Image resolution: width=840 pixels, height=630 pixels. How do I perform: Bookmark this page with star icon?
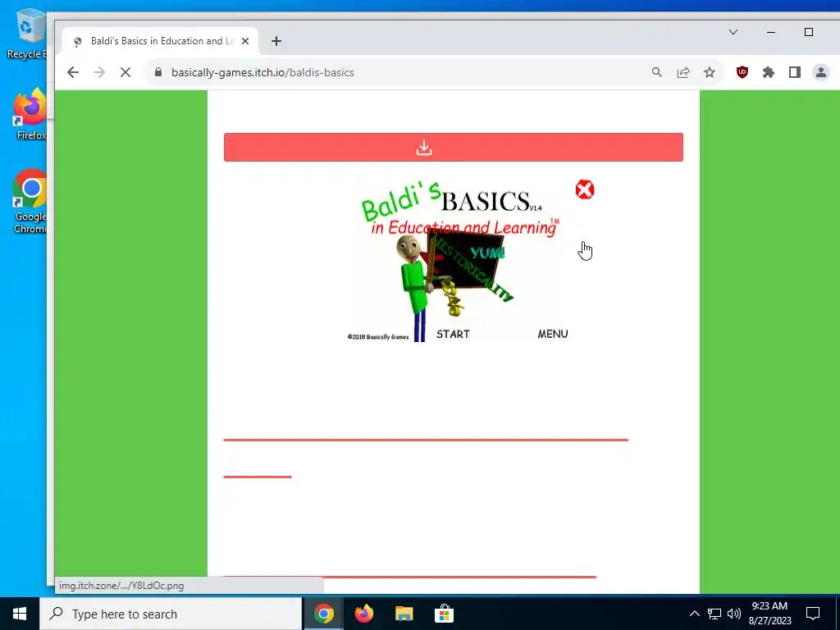[x=710, y=72]
